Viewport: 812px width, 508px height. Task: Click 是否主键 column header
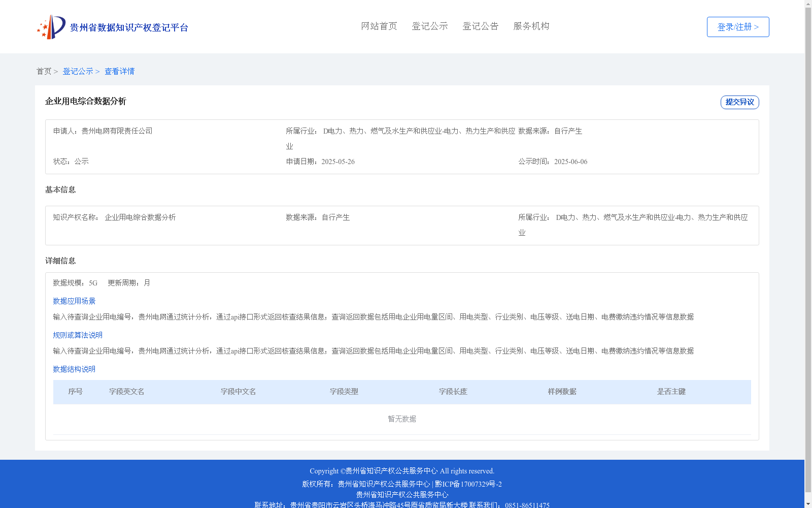point(671,392)
